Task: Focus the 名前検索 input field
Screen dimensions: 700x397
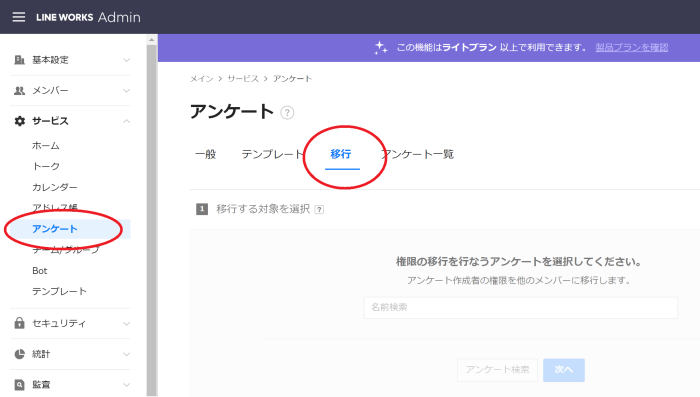Action: [521, 307]
